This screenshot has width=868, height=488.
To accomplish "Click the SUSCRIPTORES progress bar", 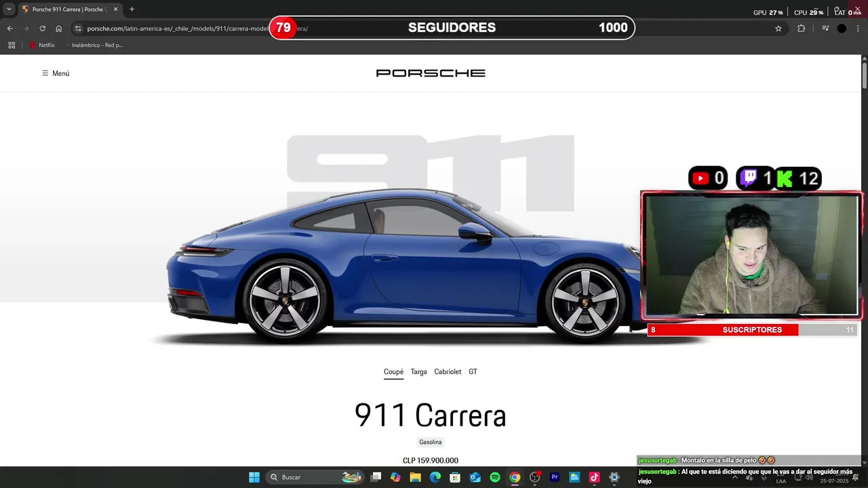I will click(752, 330).
